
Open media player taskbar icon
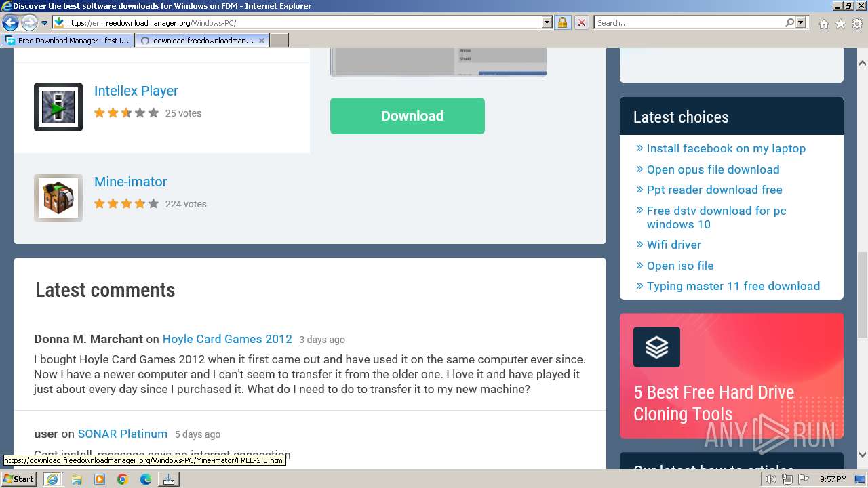(x=100, y=479)
